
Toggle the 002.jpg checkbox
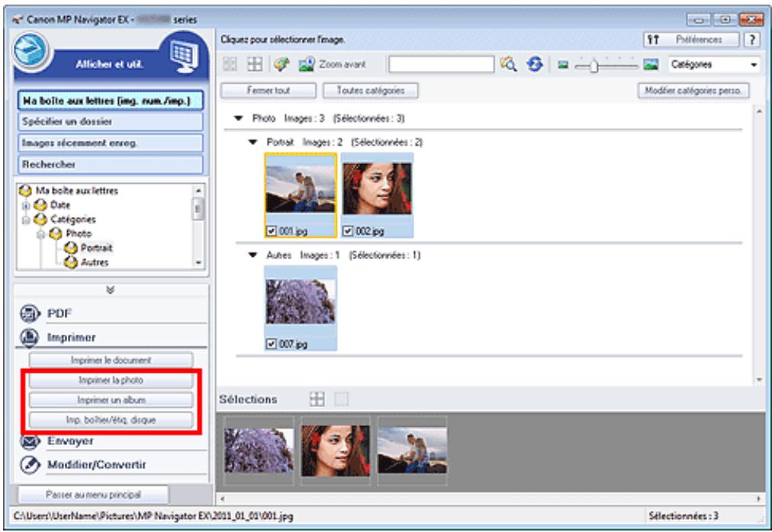[x=348, y=230]
